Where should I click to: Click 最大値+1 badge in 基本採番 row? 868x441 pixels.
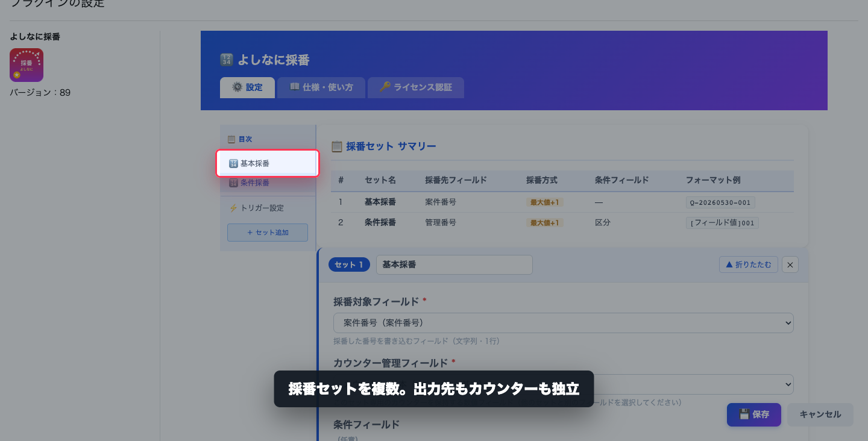(x=545, y=202)
